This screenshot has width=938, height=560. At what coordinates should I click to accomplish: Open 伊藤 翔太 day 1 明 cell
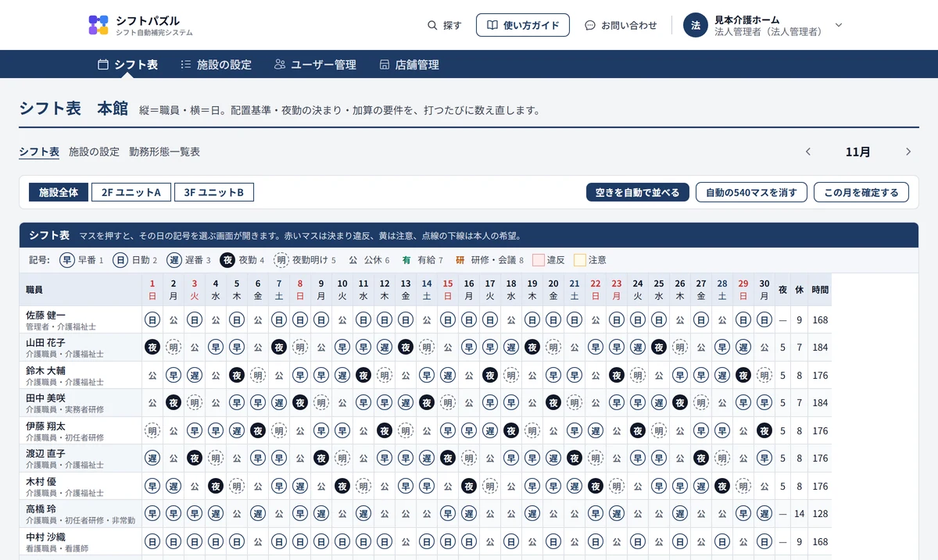(152, 430)
